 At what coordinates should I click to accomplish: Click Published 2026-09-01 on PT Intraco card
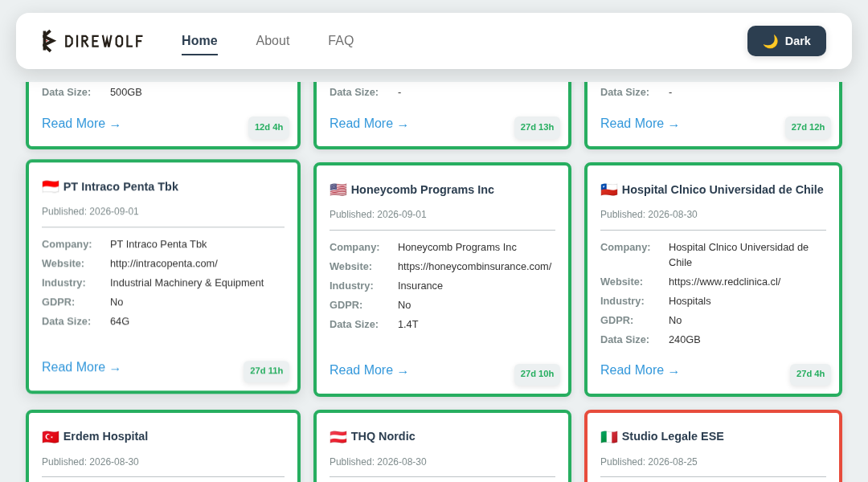click(90, 211)
